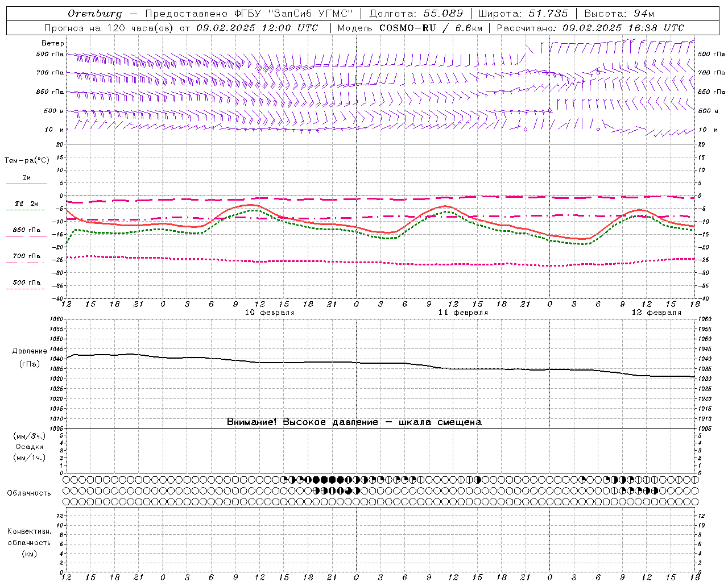Click '10 м' wind level label on left

pos(55,130)
